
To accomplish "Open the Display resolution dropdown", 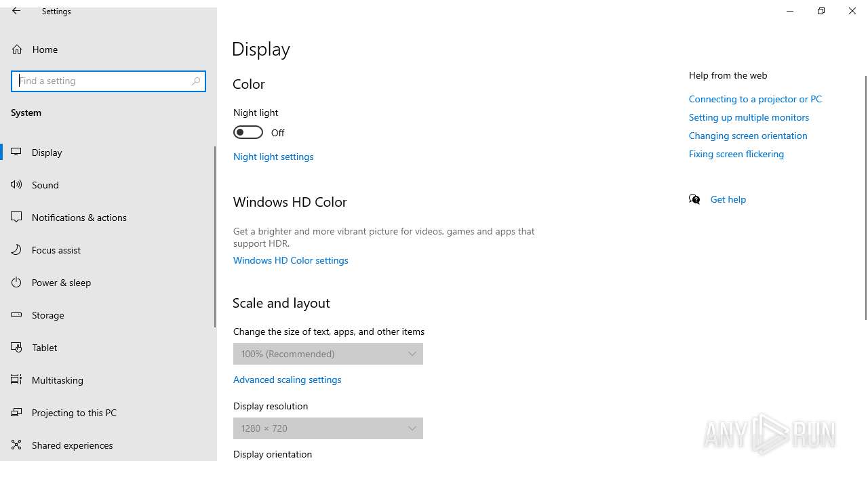I will tap(328, 428).
